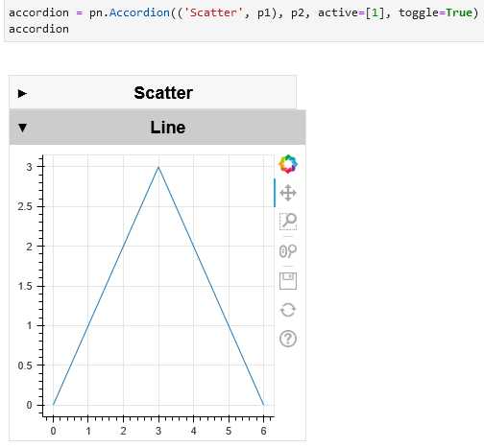484x448 pixels.
Task: Click the Save plot icon
Action: (x=288, y=281)
